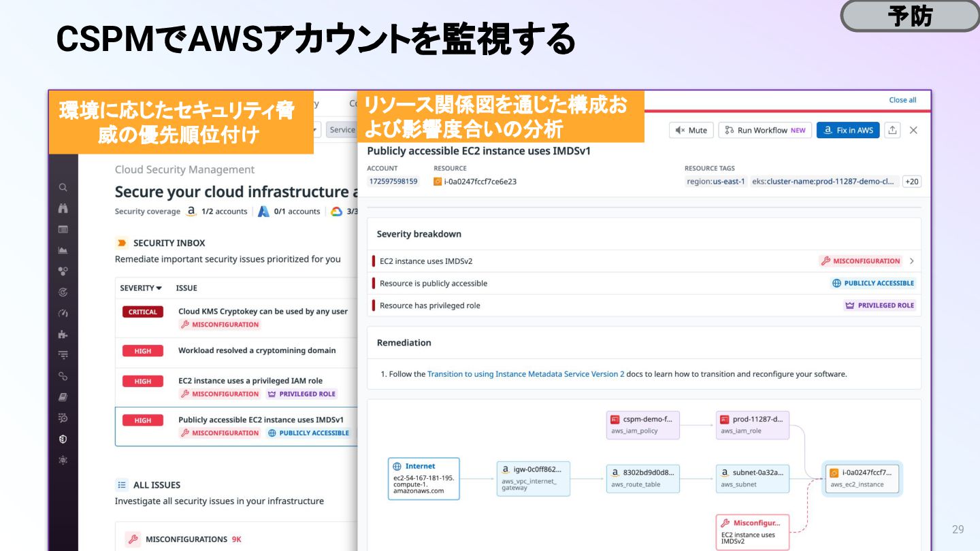
Task: Open the list-with-gear sidebar icon
Action: [63, 417]
